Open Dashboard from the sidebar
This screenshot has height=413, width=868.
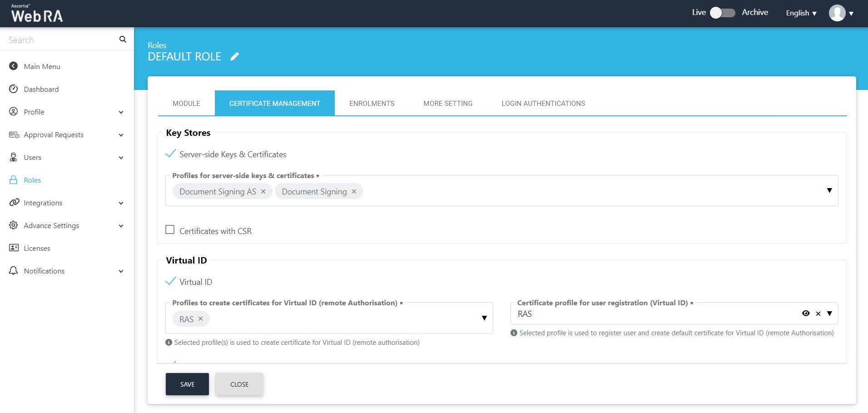[41, 89]
